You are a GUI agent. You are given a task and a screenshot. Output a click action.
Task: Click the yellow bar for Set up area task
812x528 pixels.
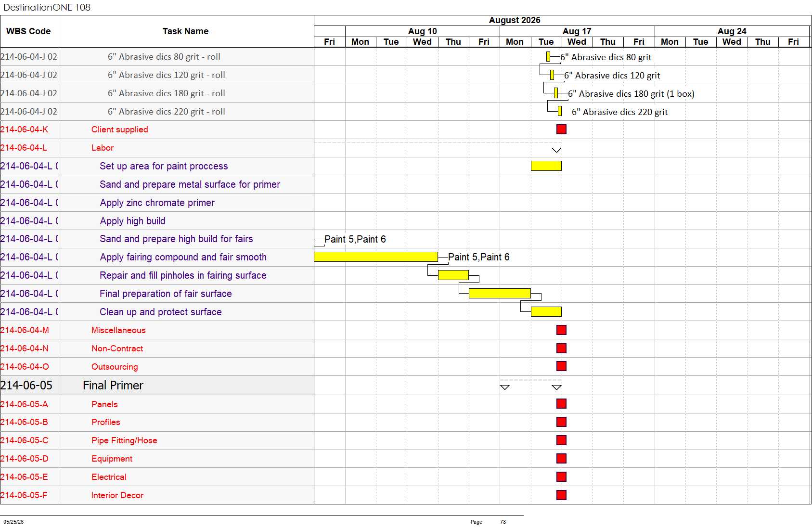(546, 166)
